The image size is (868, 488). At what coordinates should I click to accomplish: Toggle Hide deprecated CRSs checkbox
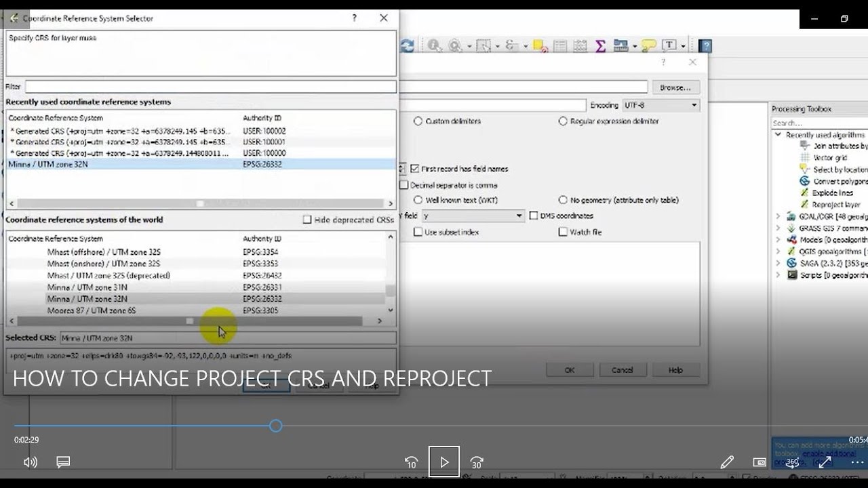307,220
